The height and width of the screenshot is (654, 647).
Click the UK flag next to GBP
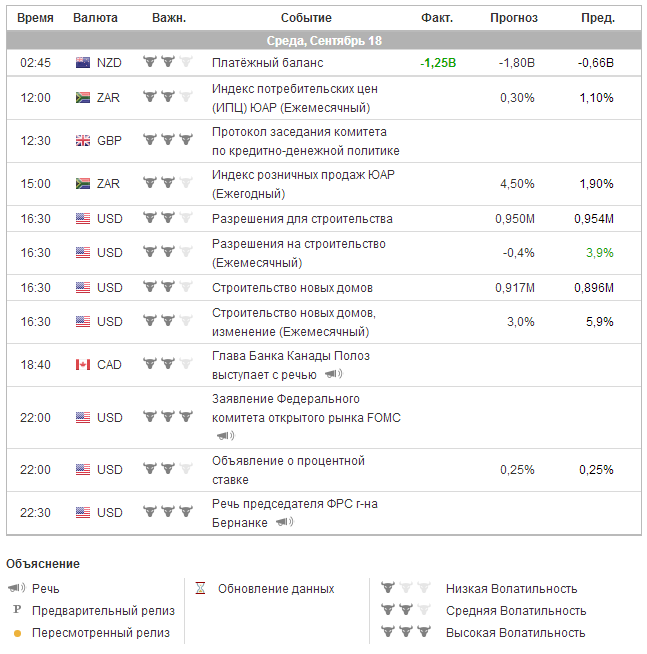84,141
